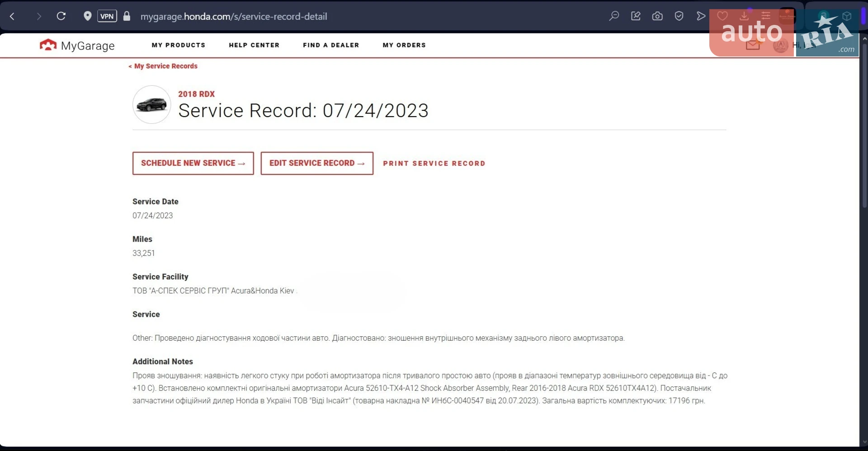The height and width of the screenshot is (451, 868).
Task: Open the privacy protection shield
Action: click(679, 16)
